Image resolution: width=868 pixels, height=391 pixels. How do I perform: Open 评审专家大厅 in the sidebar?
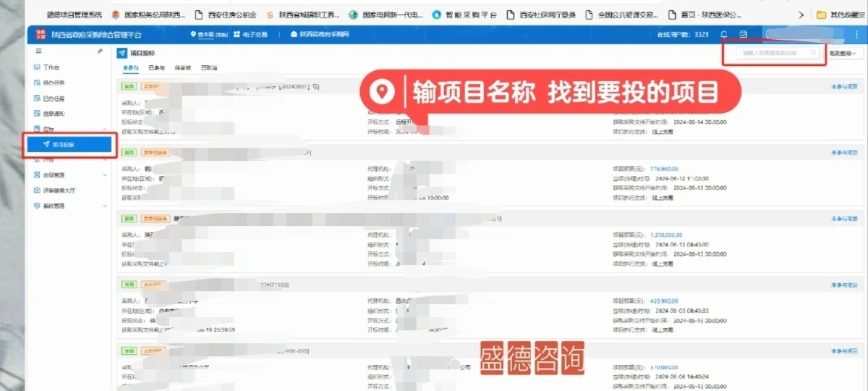point(54,190)
